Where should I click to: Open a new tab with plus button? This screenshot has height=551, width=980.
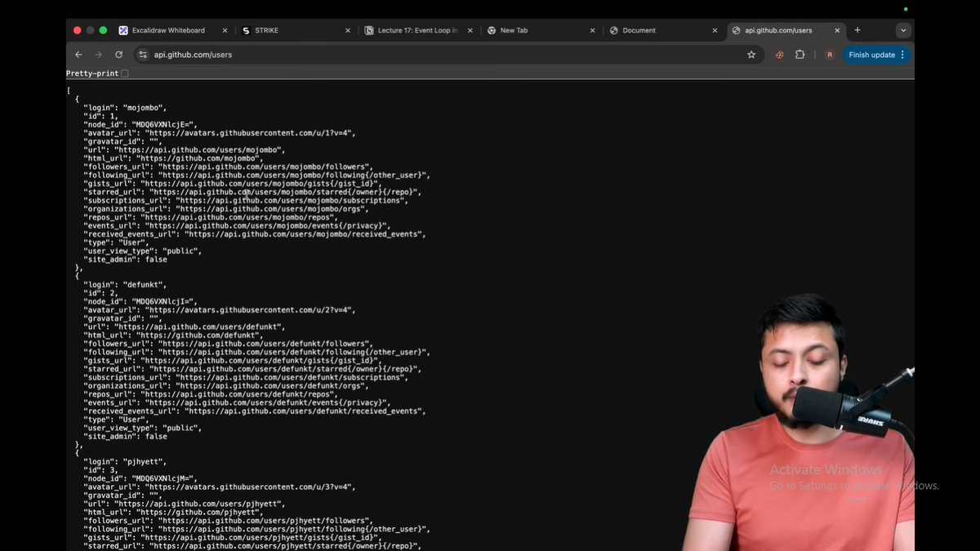(857, 30)
